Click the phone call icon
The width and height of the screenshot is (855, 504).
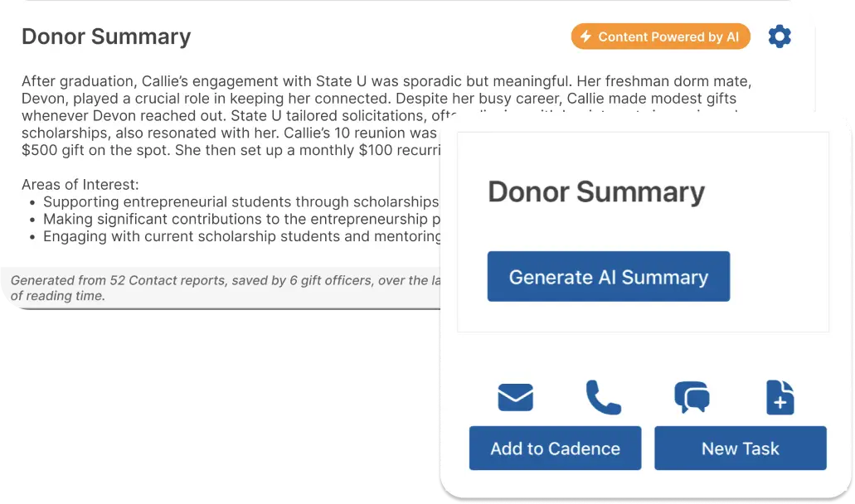click(603, 398)
